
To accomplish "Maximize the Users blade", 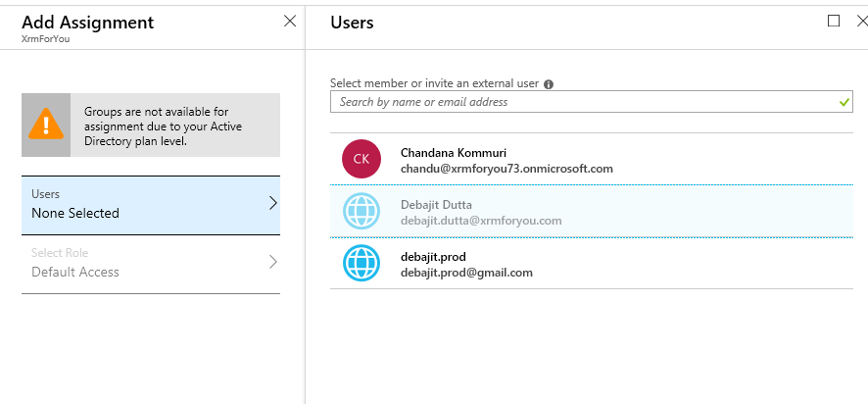I will [834, 21].
